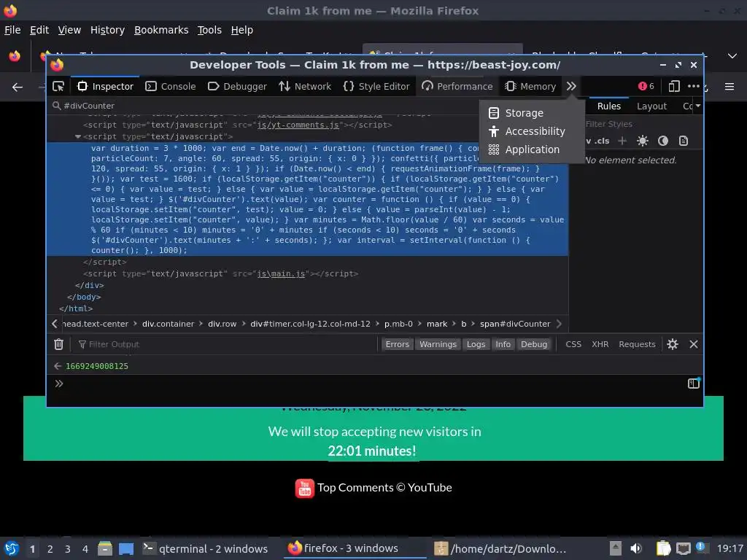The width and height of the screenshot is (747, 560).
Task: Switch console to multi-line editor mode
Action: tap(694, 384)
